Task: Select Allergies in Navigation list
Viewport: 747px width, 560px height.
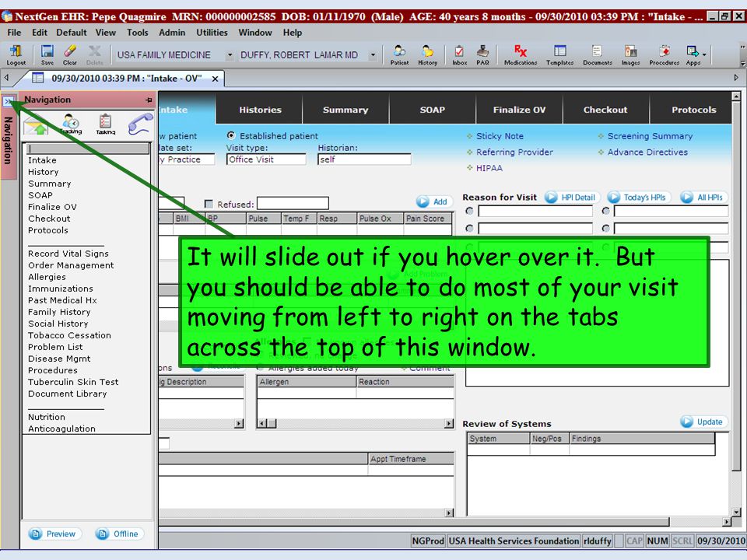Action: pyautogui.click(x=47, y=277)
